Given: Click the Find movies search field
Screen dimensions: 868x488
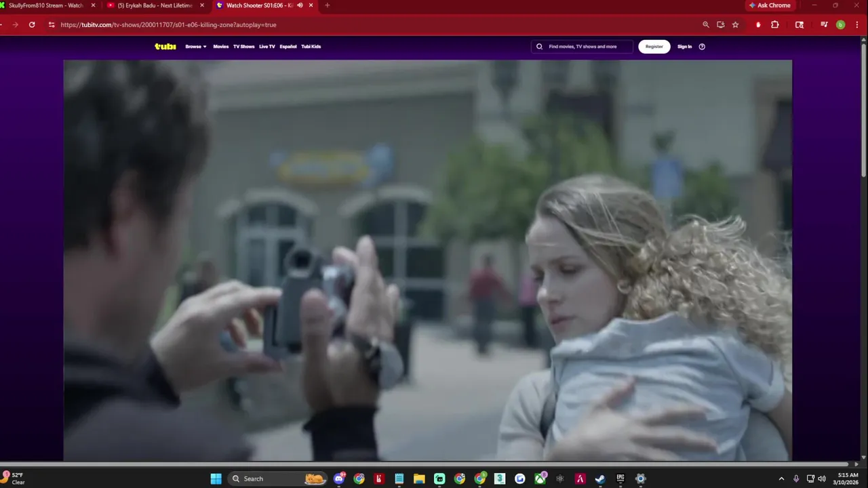Looking at the screenshot, I should tap(582, 47).
